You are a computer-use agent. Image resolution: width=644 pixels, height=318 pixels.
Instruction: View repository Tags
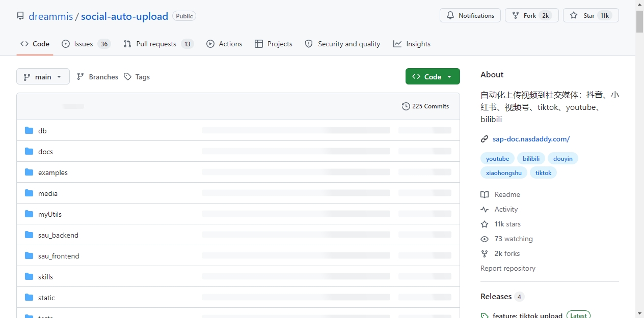point(137,77)
